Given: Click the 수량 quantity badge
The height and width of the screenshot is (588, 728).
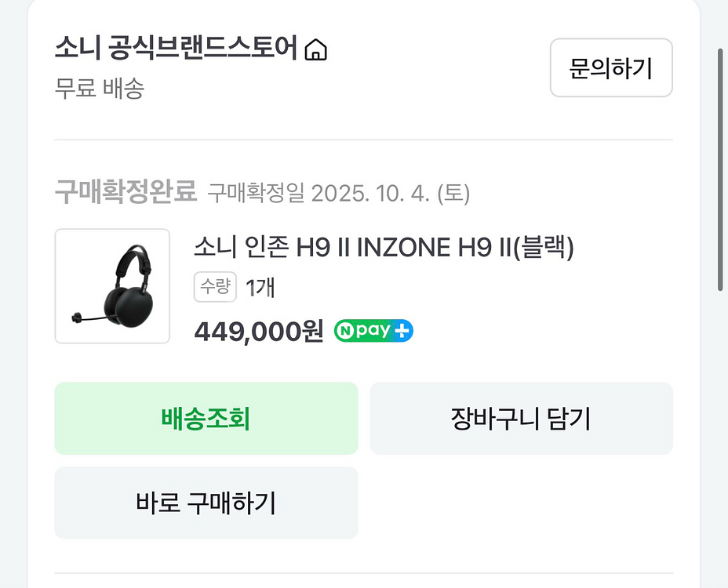Looking at the screenshot, I should tap(215, 288).
